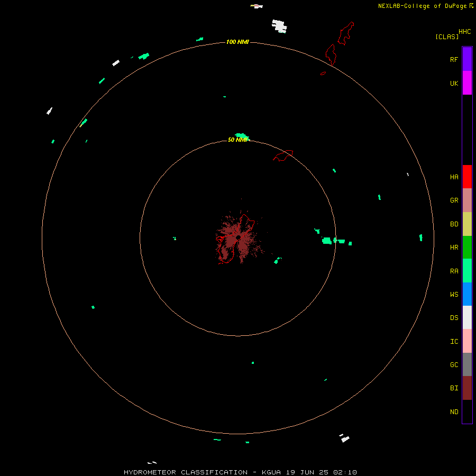
Task: Click the RA light green swatch
Action: point(467,271)
